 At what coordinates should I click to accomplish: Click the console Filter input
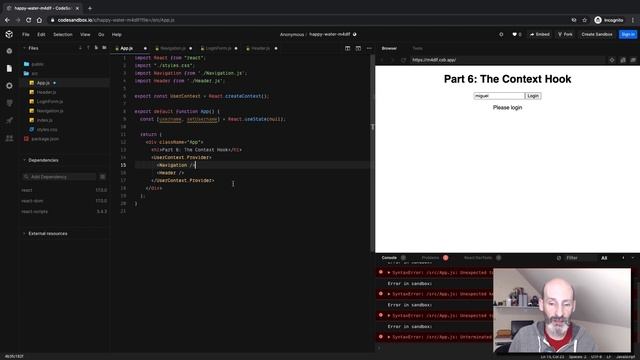coord(580,258)
